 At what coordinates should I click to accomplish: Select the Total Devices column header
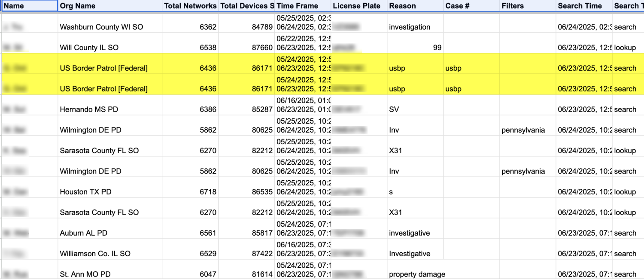246,6
